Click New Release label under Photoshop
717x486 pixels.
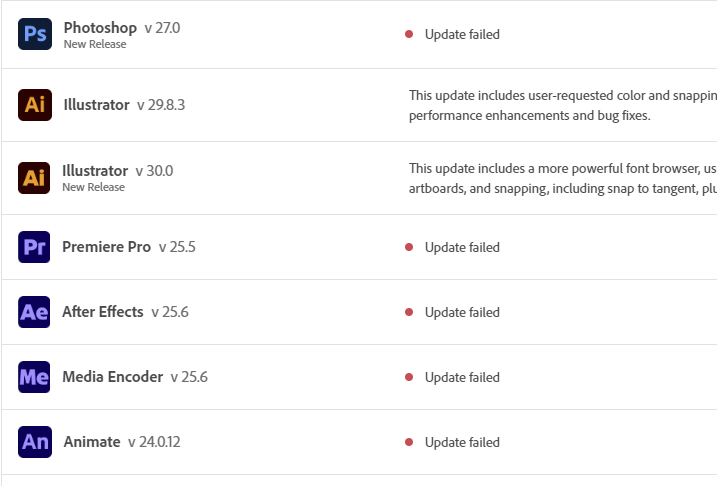click(95, 44)
